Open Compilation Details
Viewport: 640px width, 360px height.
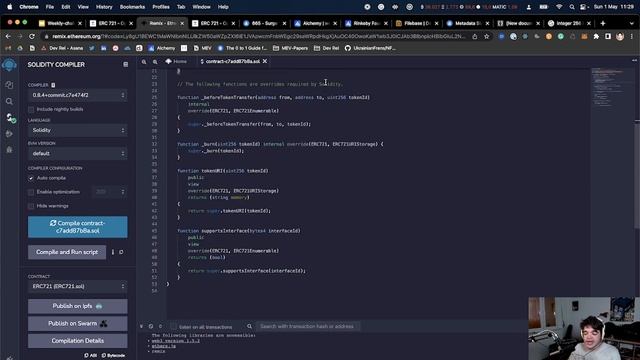[x=78, y=341]
